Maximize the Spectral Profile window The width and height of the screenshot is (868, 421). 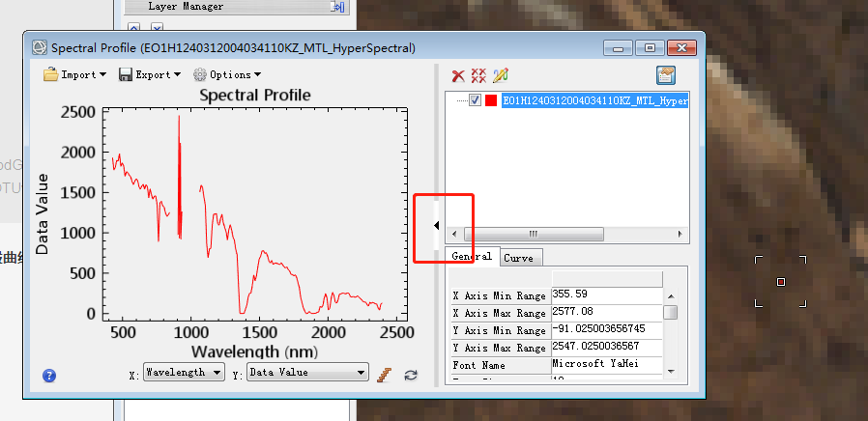(x=650, y=48)
